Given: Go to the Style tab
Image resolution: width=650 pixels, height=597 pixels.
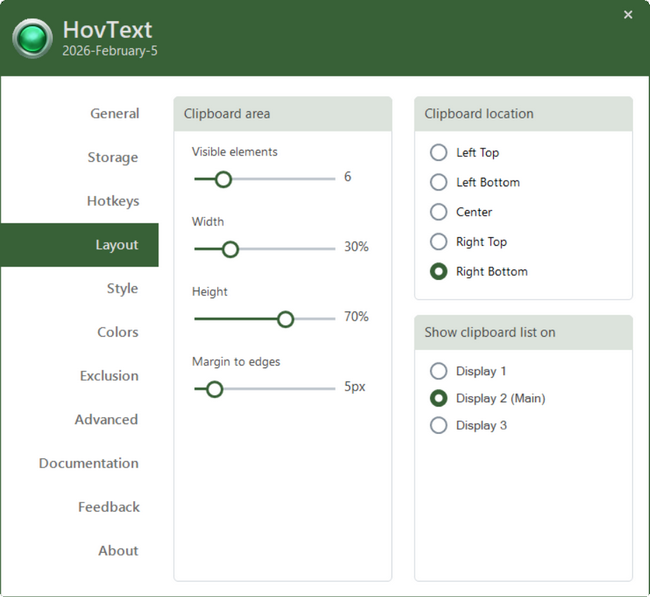Looking at the screenshot, I should [x=122, y=289].
